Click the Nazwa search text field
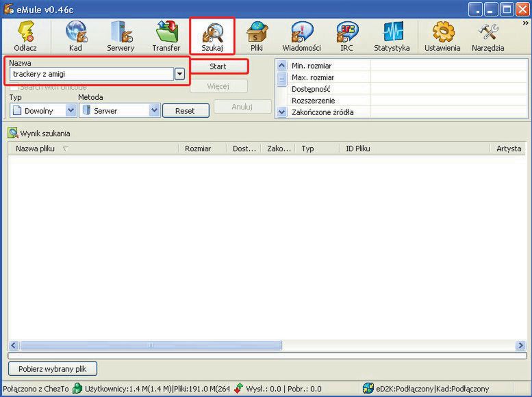The width and height of the screenshot is (532, 397). coord(92,74)
